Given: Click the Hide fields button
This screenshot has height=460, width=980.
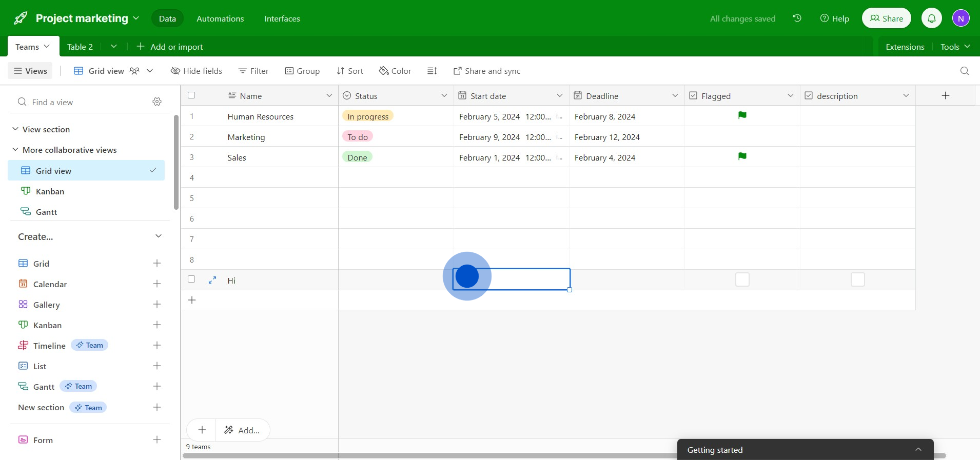Looking at the screenshot, I should 197,71.
